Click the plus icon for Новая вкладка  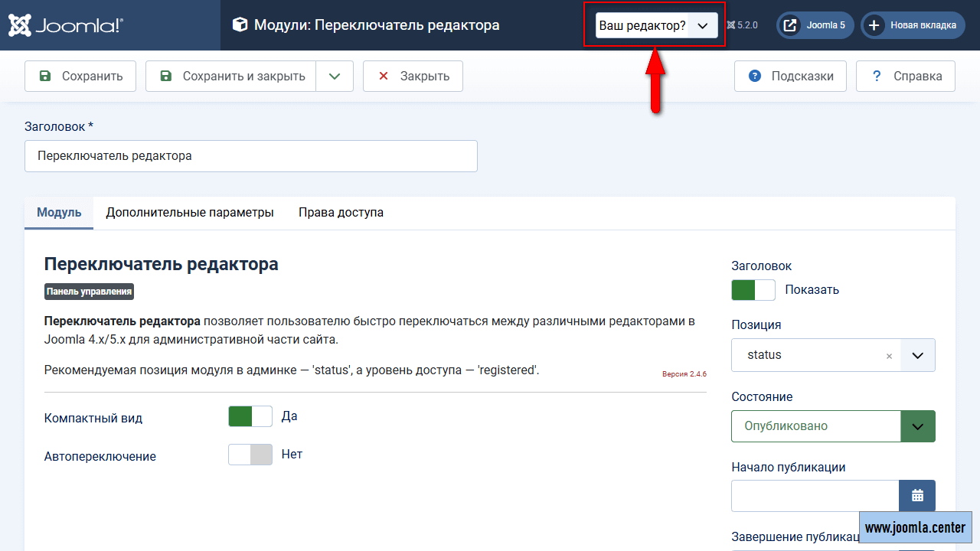874,25
